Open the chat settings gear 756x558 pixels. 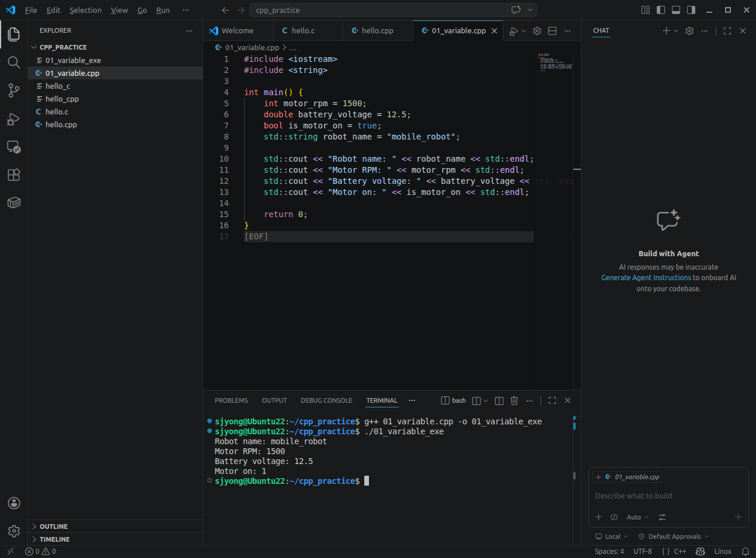click(689, 31)
